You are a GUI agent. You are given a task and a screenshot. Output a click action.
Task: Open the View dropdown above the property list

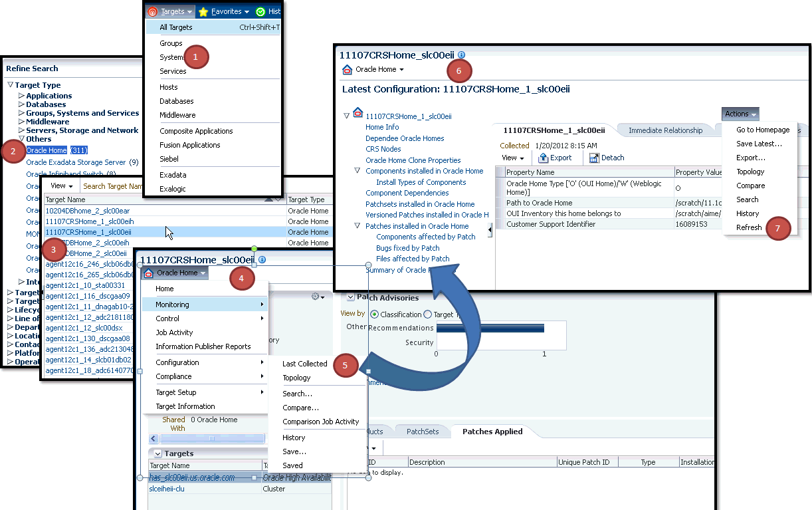click(x=512, y=158)
